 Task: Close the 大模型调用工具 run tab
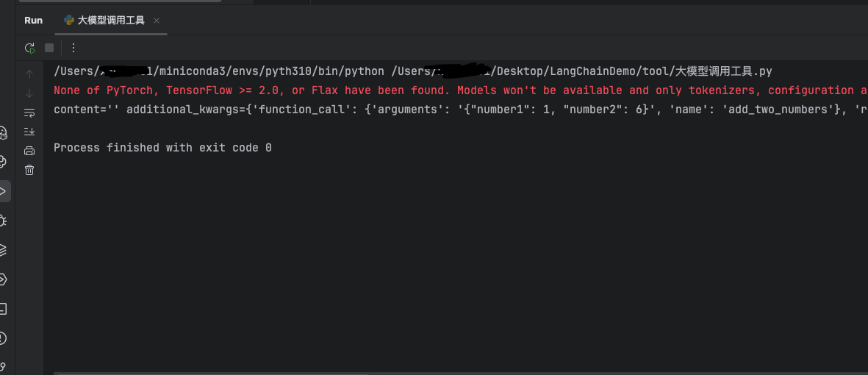pos(156,21)
